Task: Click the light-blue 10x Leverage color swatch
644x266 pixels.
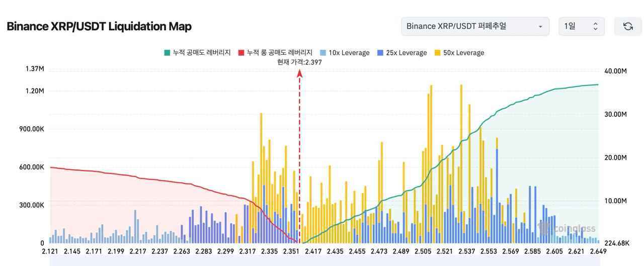Action: [323, 53]
